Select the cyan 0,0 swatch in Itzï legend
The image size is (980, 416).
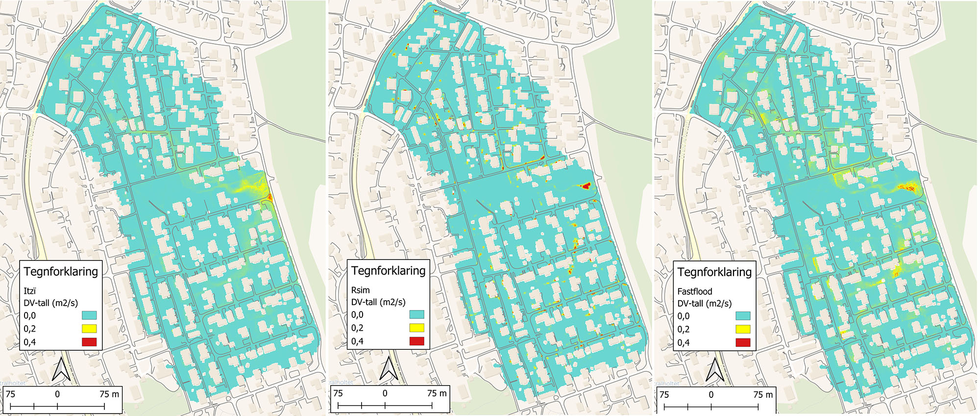[x=89, y=315]
